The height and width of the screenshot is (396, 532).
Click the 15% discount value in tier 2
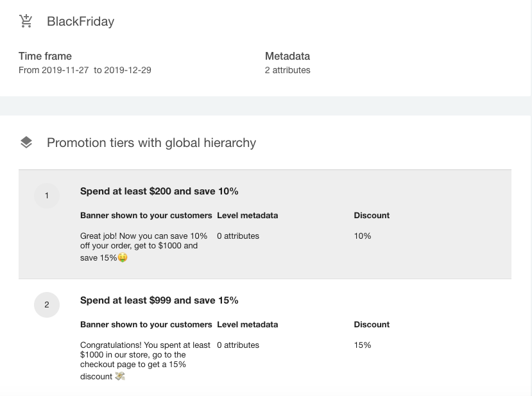[363, 345]
